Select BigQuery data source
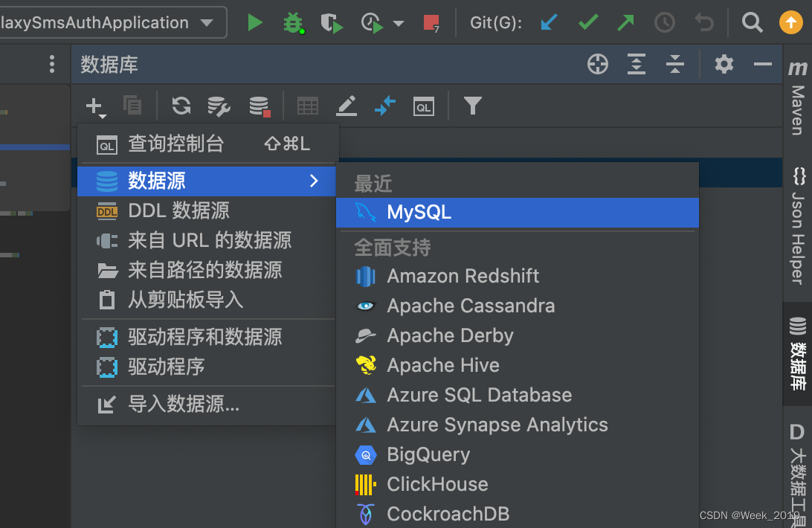812x528 pixels. [x=518, y=454]
